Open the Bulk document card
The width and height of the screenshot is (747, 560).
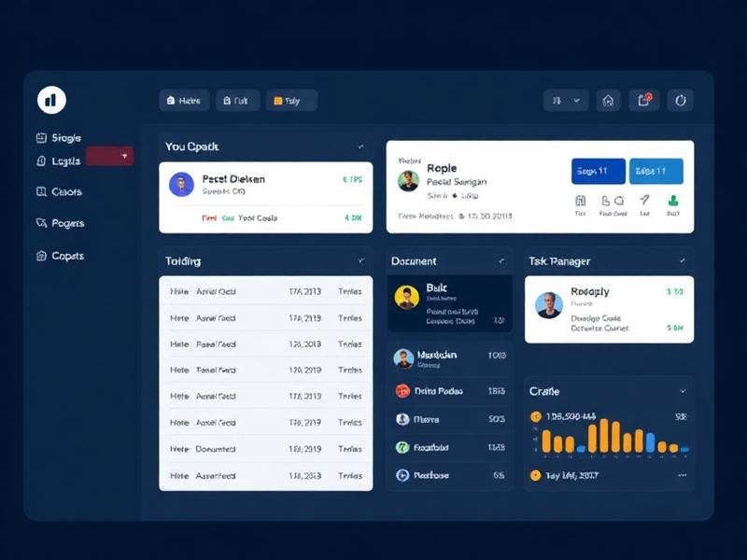click(x=450, y=303)
